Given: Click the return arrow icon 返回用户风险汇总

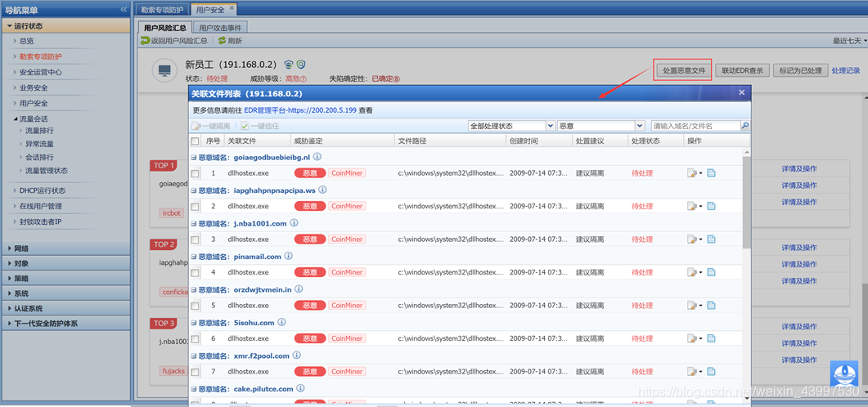Looking at the screenshot, I should 146,40.
